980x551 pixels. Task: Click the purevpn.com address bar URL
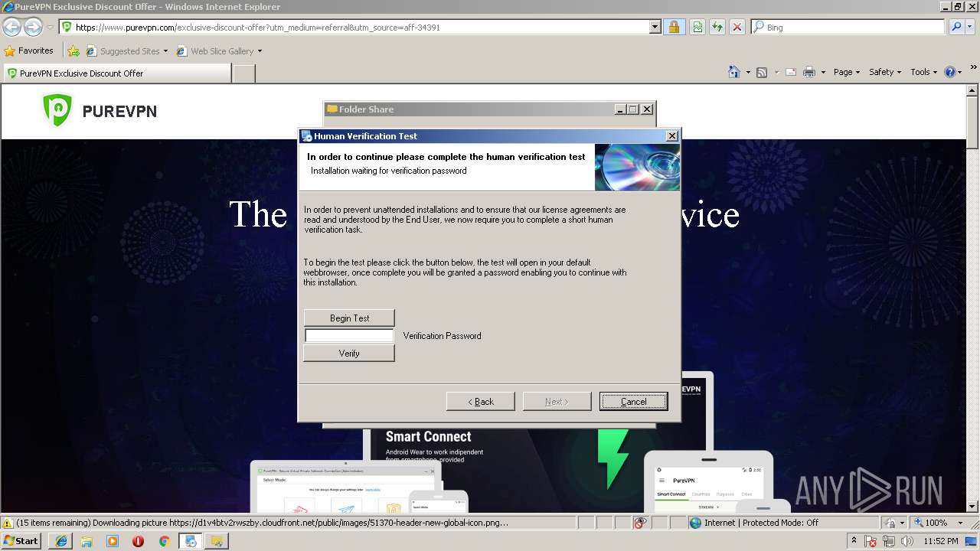(257, 27)
